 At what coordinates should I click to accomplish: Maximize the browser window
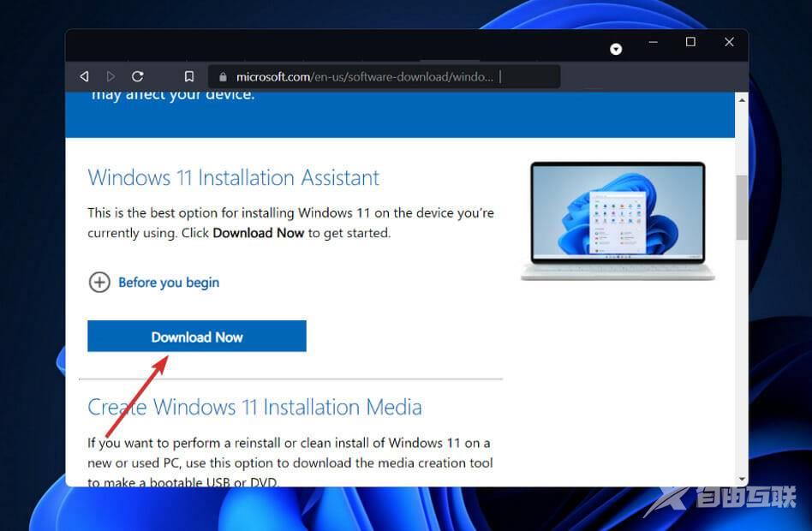(690, 42)
